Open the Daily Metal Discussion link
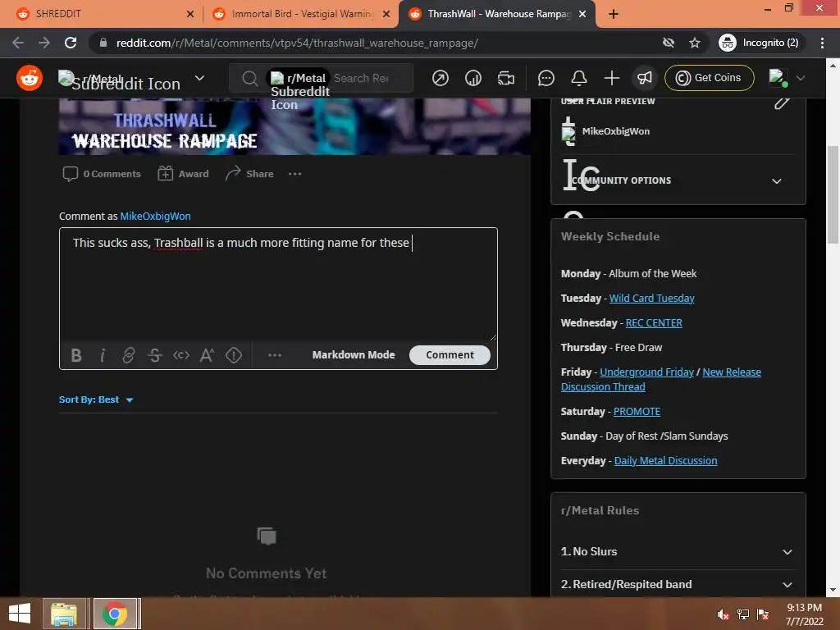This screenshot has width=840, height=630. 665,461
